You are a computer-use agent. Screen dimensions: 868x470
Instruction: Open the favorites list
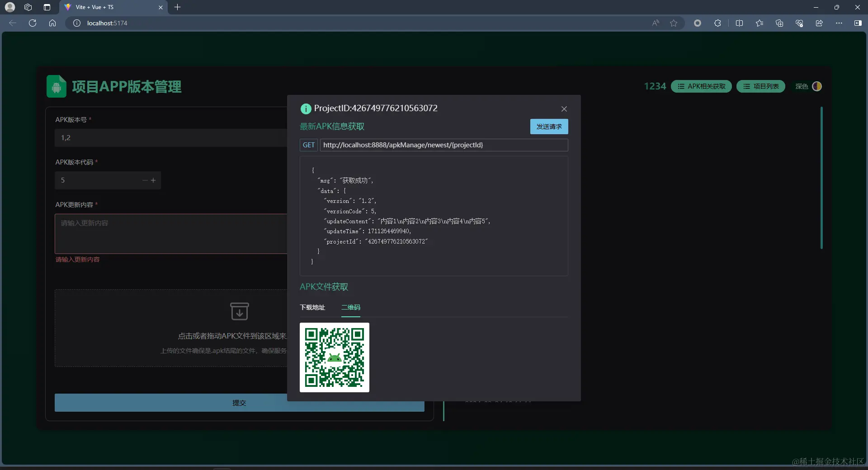(759, 23)
